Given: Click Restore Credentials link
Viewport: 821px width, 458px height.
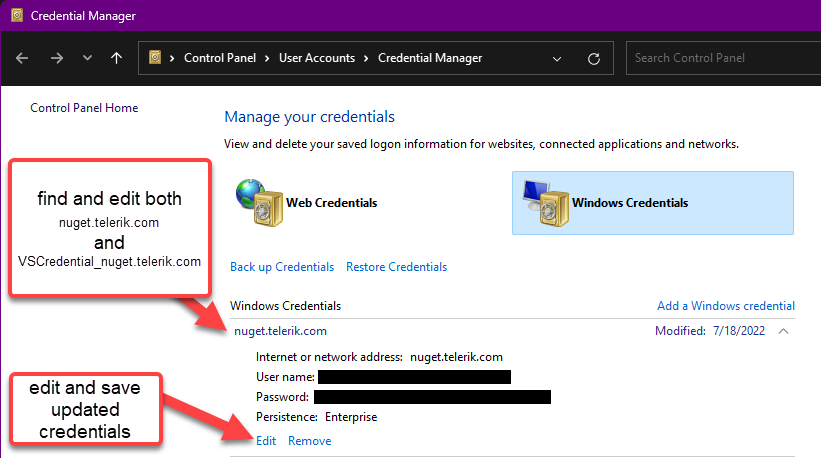Looking at the screenshot, I should click(x=396, y=267).
